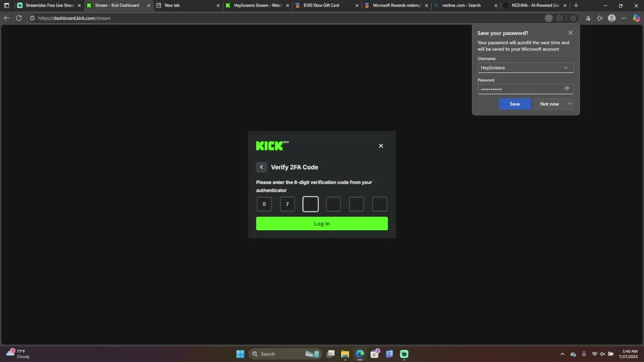Open the Username dropdown showing HeyScreens
Viewport: 644px width, 362px height.
click(525, 68)
